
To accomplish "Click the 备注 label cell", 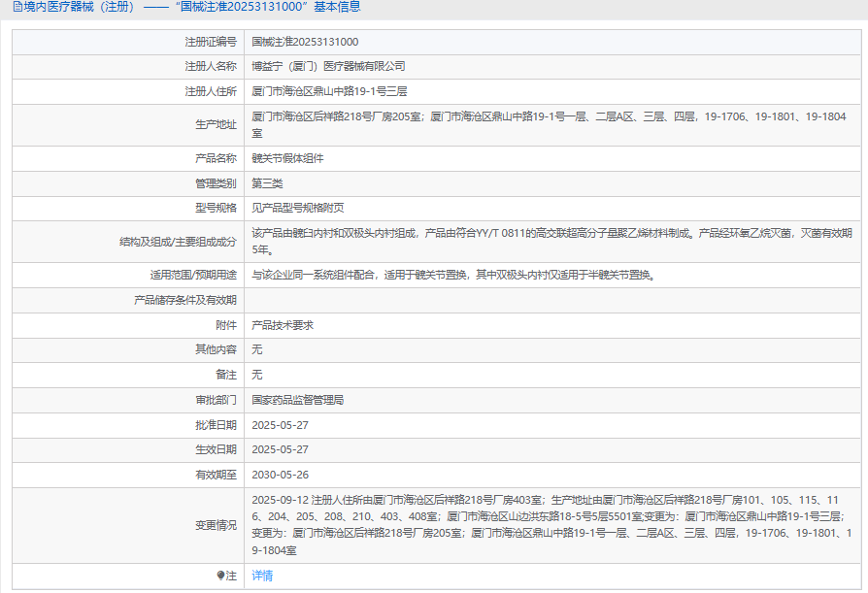I will pyautogui.click(x=128, y=375).
